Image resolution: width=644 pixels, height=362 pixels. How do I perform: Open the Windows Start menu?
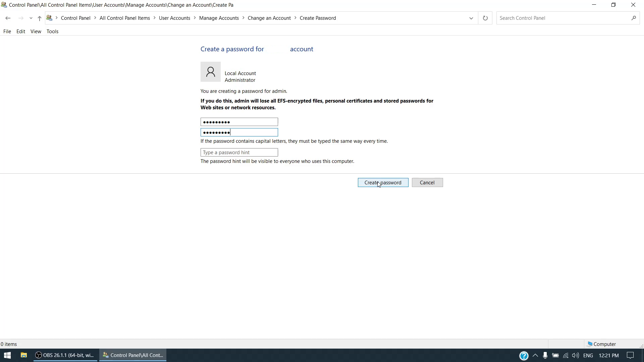[x=7, y=355]
